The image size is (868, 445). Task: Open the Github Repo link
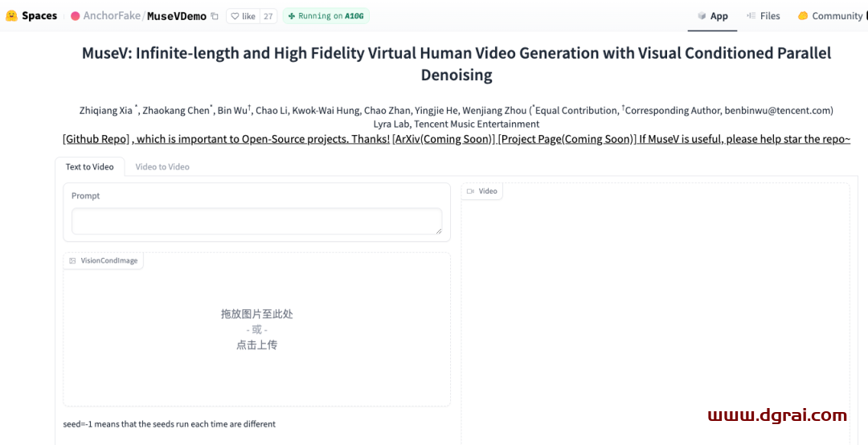point(96,139)
